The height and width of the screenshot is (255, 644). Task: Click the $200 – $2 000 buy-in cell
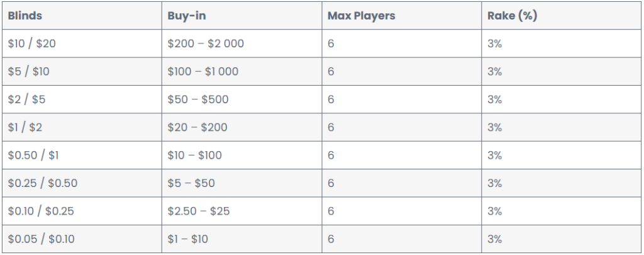pos(241,43)
